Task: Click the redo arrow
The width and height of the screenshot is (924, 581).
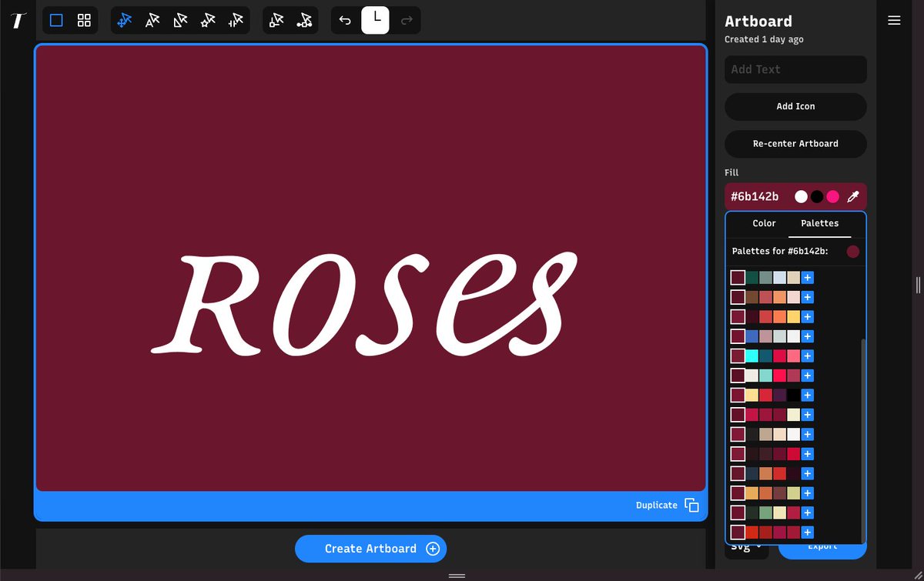Action: pyautogui.click(x=407, y=21)
